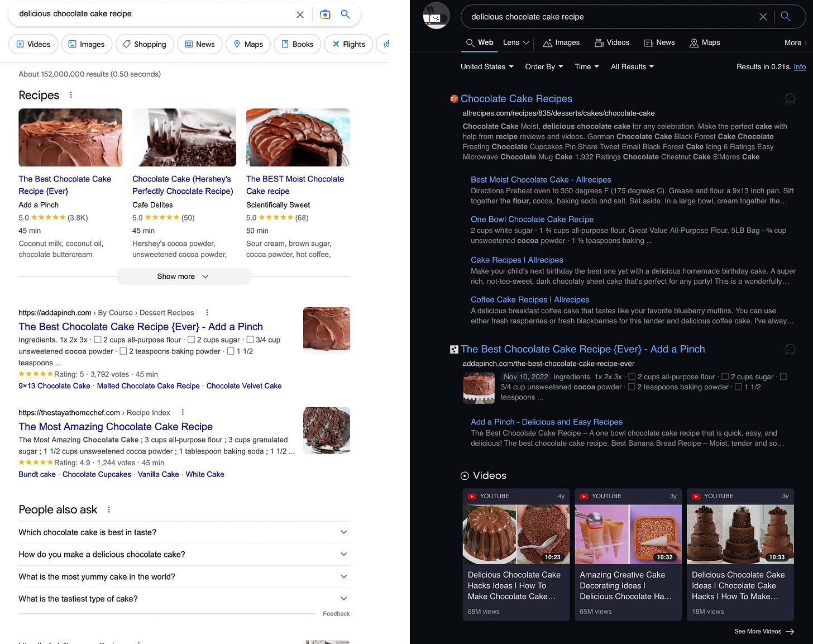Viewport: 813px width, 644px height.
Task: Open 'The Best Chocolate Cake Recipe {Ever}' recipe card link
Action: coord(65,185)
